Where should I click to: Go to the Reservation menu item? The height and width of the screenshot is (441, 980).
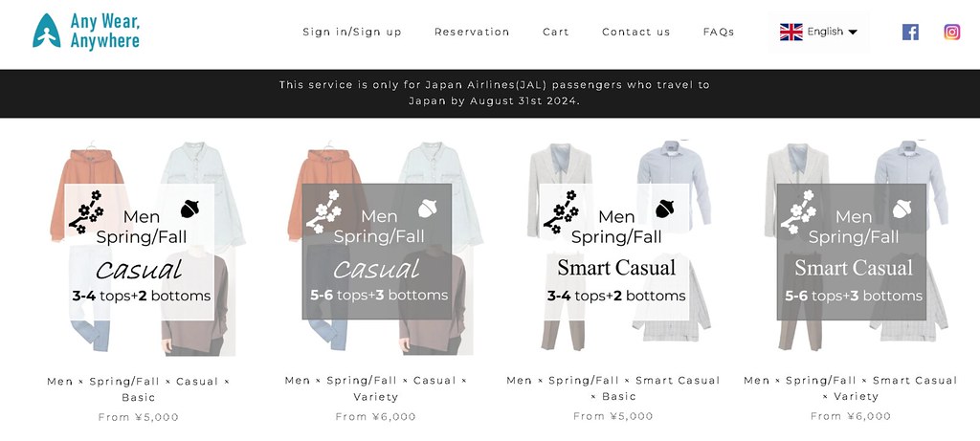[472, 32]
